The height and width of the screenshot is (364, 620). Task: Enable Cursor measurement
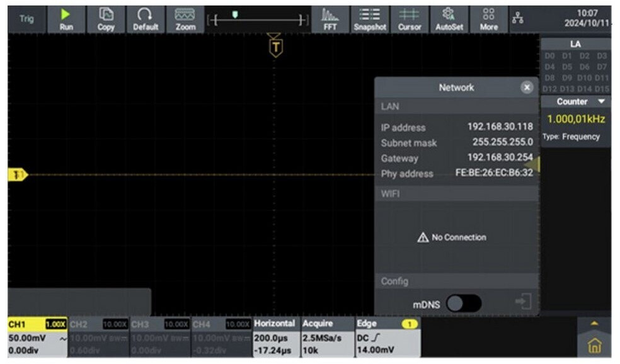pos(410,20)
